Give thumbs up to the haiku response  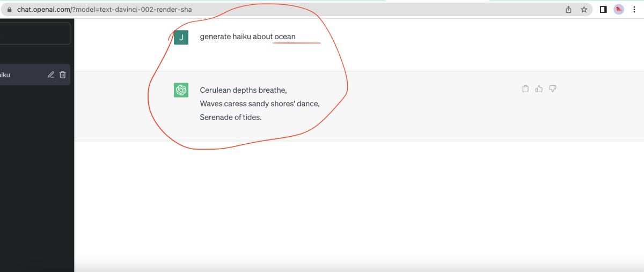pos(539,89)
